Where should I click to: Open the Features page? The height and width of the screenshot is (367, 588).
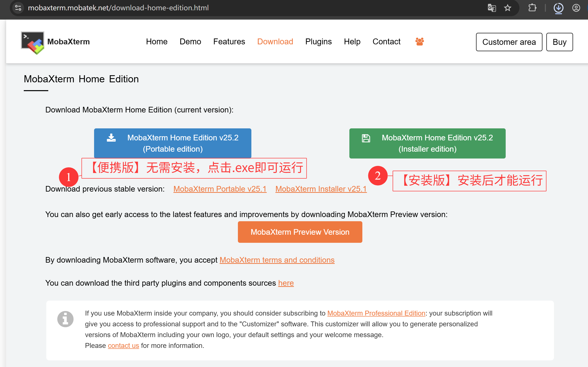[x=229, y=42]
